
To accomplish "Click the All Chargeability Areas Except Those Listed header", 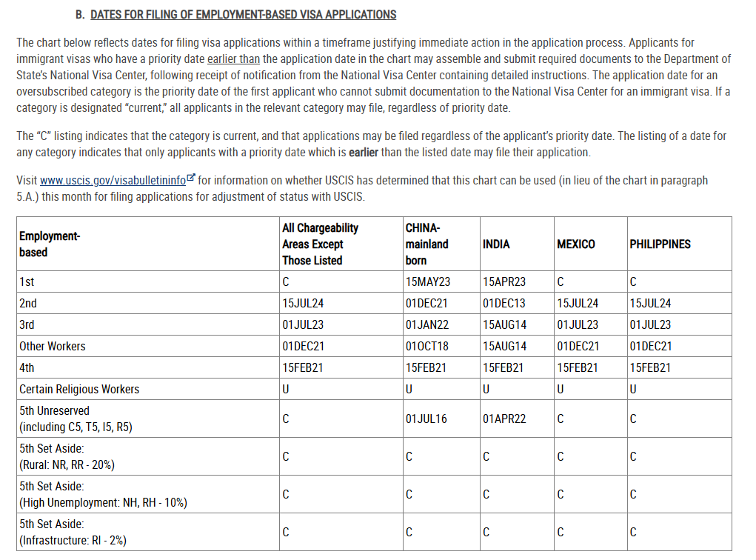I will [x=320, y=244].
